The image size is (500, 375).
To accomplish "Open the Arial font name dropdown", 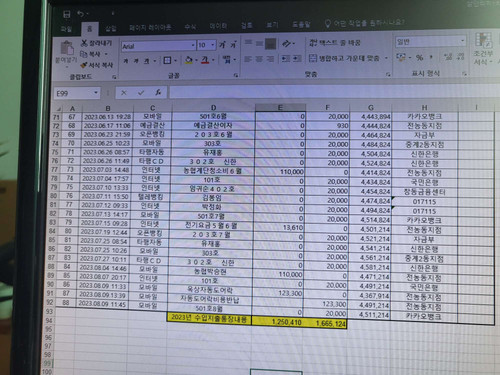I will tap(193, 45).
